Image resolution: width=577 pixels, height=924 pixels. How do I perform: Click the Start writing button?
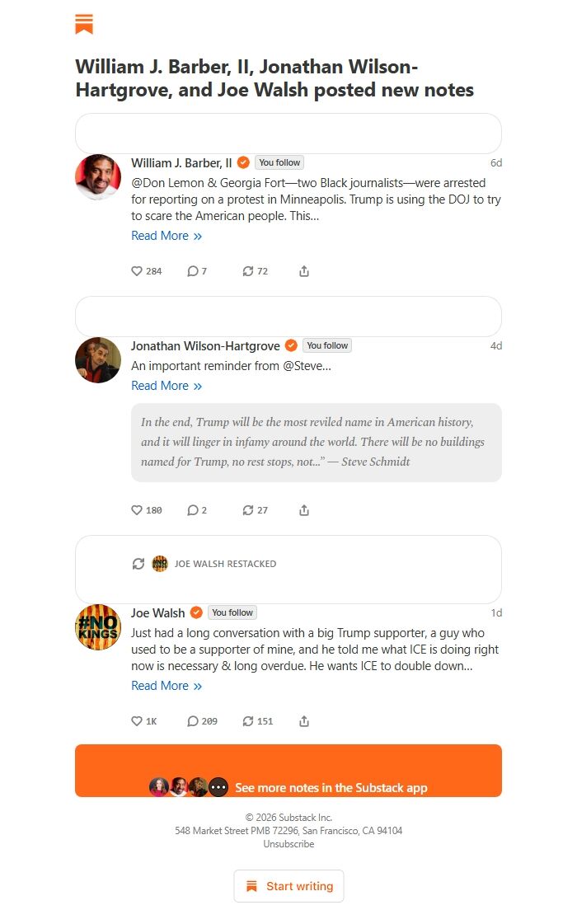[288, 885]
